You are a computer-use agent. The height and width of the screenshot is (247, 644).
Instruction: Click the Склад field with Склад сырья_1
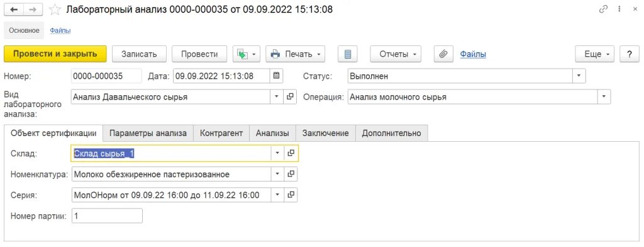[x=171, y=152]
